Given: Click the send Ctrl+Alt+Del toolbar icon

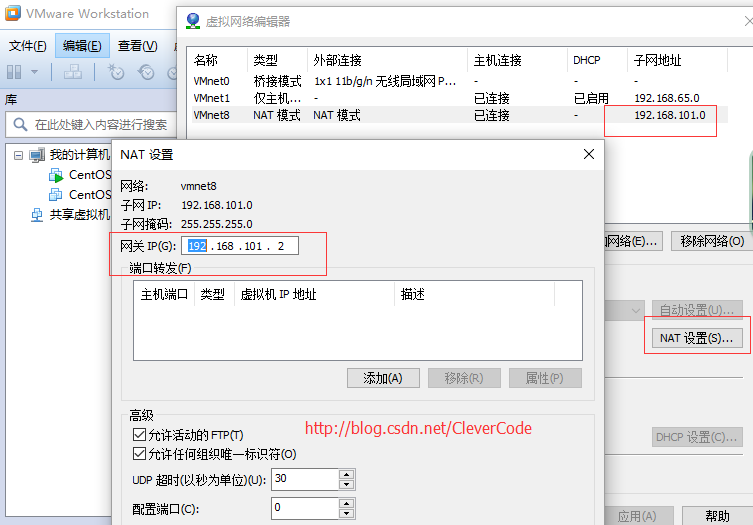Looking at the screenshot, I should coord(73,73).
